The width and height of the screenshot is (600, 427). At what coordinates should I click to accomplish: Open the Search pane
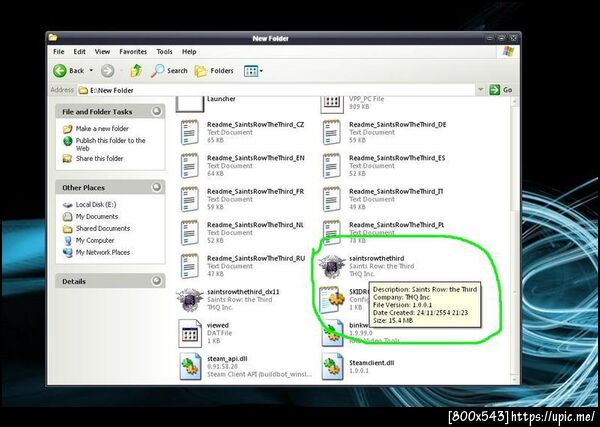click(169, 71)
